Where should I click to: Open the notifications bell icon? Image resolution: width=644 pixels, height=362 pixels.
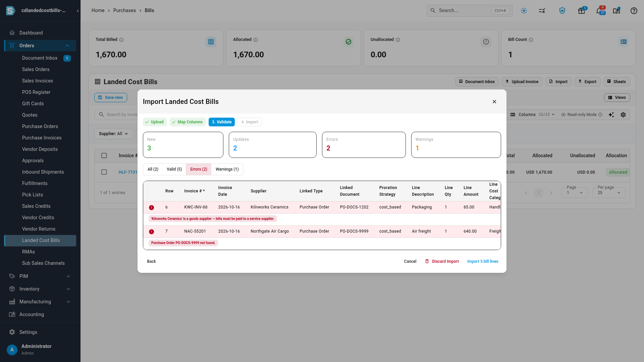pos(600,11)
